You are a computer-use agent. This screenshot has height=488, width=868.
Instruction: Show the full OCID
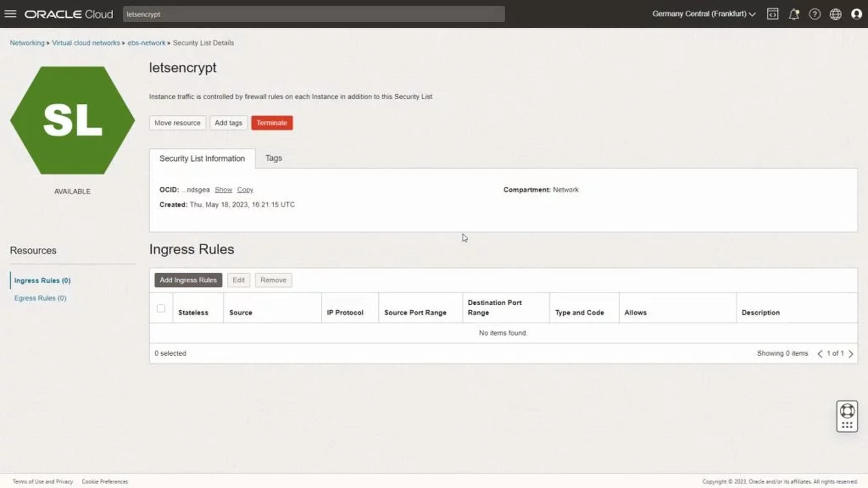223,190
